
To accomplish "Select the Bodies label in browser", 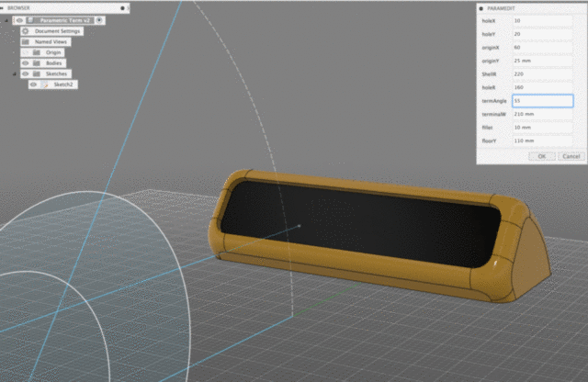I will (x=53, y=63).
